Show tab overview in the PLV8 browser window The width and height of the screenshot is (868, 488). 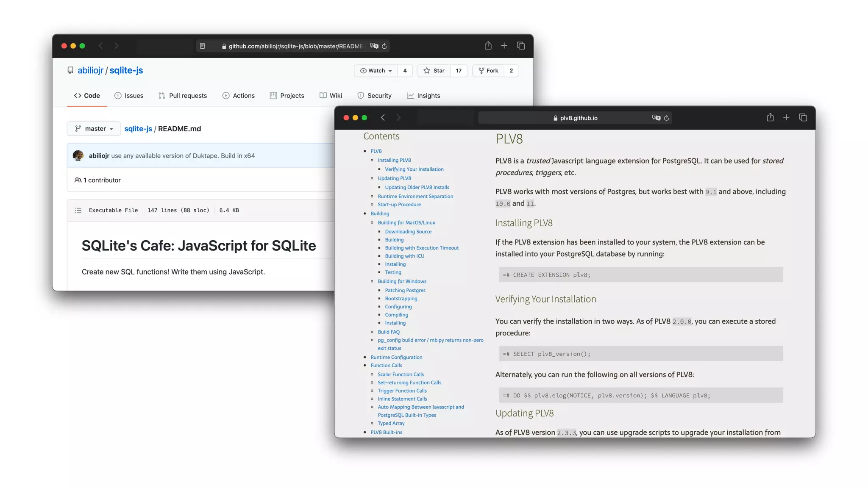[x=803, y=117]
